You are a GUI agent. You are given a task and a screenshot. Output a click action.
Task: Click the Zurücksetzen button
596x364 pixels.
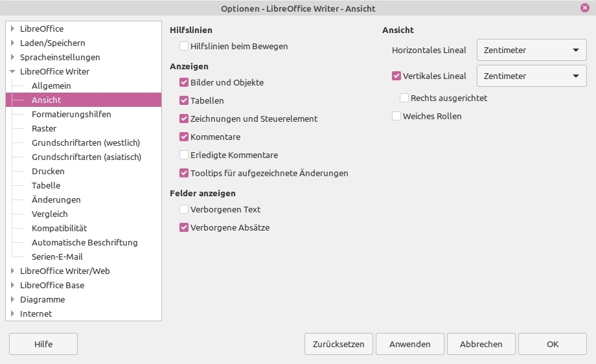click(x=338, y=344)
